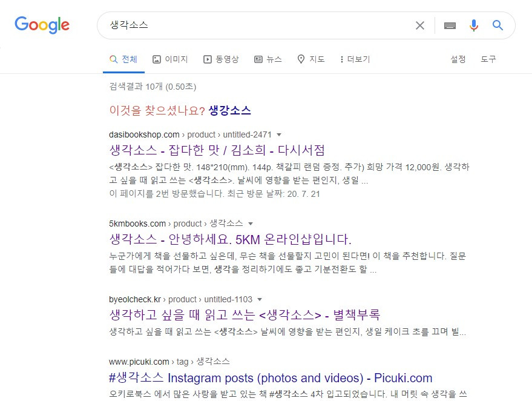532x401 pixels.
Task: Click the 이미지 tab picture icon
Action: coord(156,59)
